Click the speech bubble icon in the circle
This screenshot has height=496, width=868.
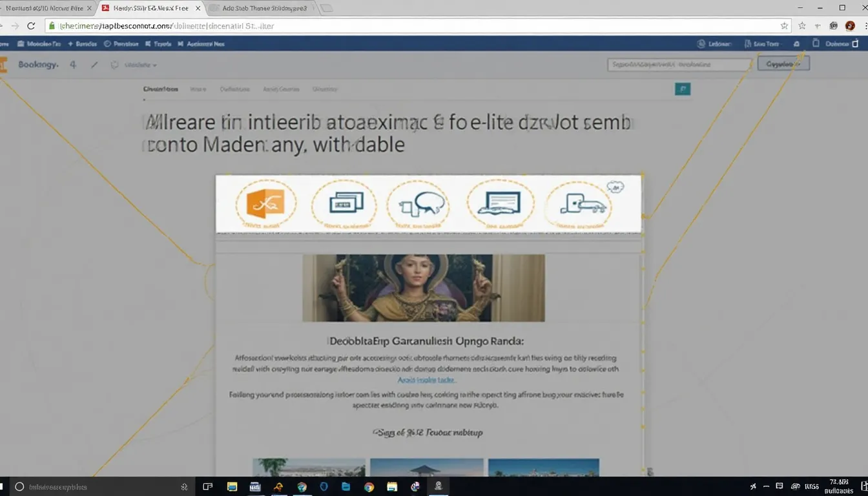click(420, 204)
